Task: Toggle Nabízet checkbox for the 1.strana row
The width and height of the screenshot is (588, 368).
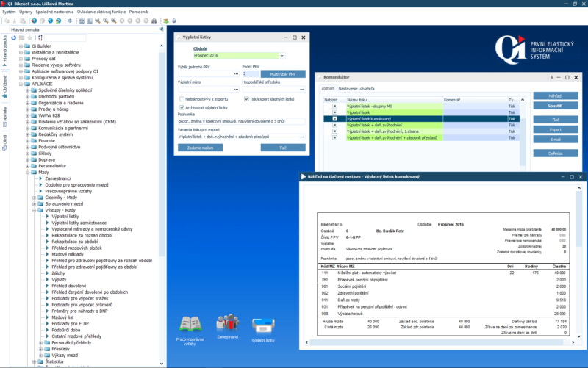Action: coord(335,131)
